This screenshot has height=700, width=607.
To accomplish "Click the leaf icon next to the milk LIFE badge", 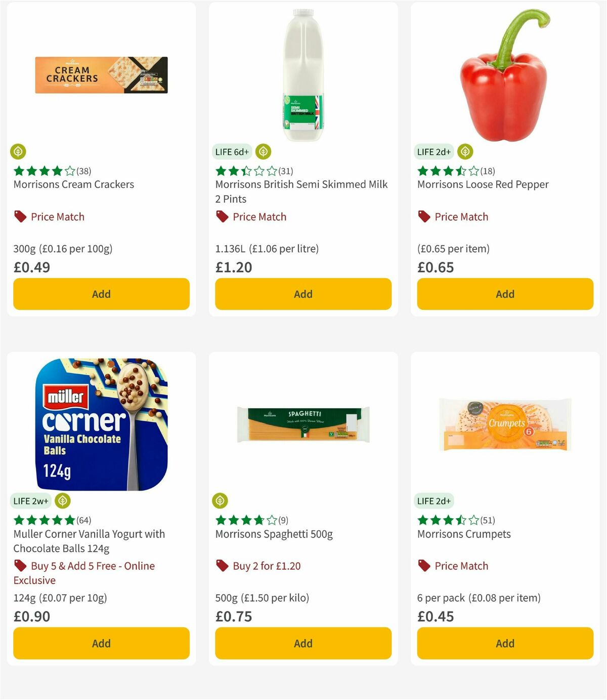I will pyautogui.click(x=263, y=152).
